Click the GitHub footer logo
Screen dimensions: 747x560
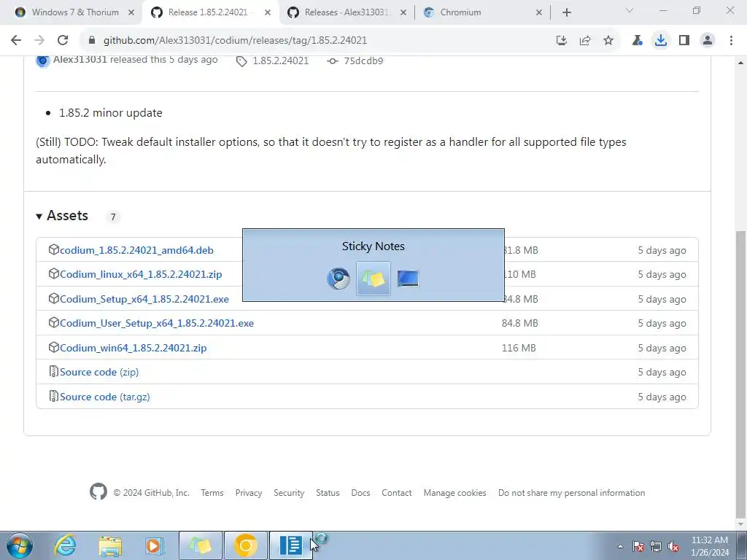[98, 491]
